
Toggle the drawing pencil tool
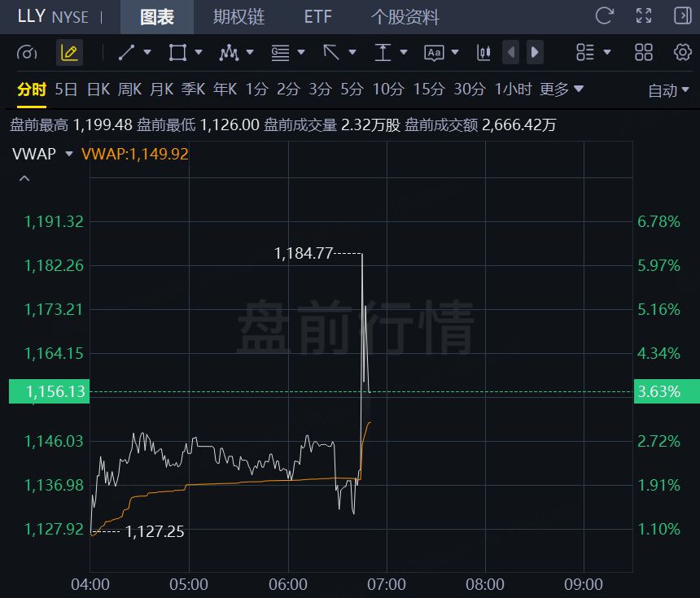[x=70, y=53]
